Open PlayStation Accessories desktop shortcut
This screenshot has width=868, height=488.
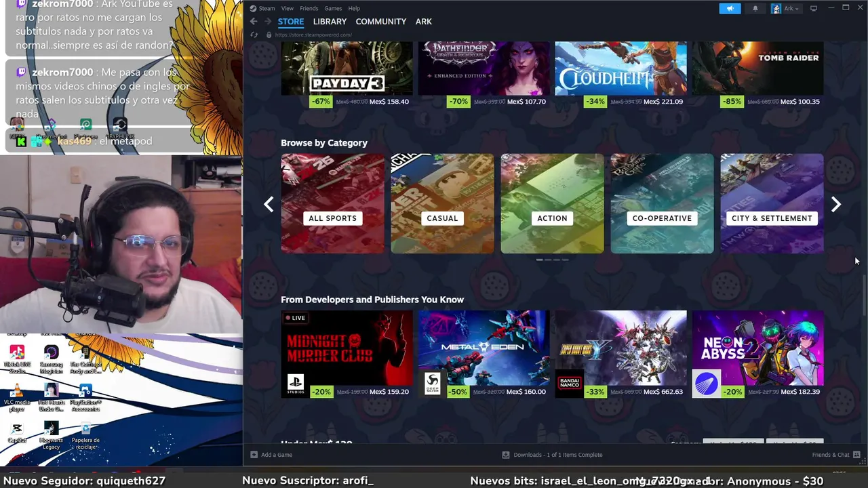[x=85, y=397]
